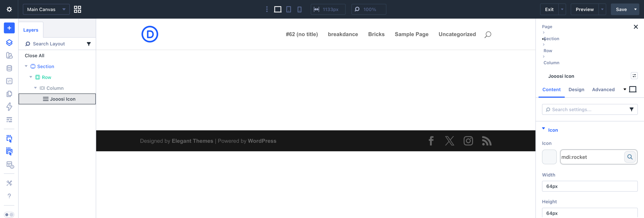Screen dimensions: 644x218
Task: Click the icon preview swatch beside mdi:rocket
Action: pyautogui.click(x=549, y=157)
